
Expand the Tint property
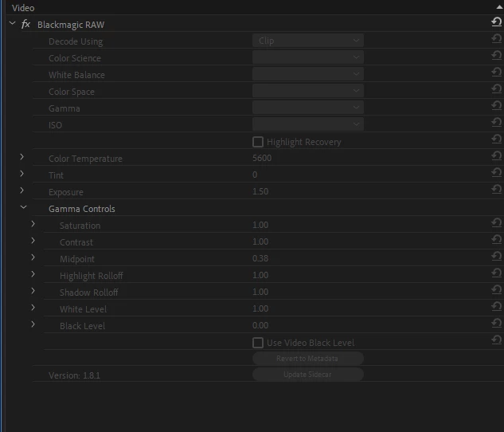pyautogui.click(x=21, y=174)
